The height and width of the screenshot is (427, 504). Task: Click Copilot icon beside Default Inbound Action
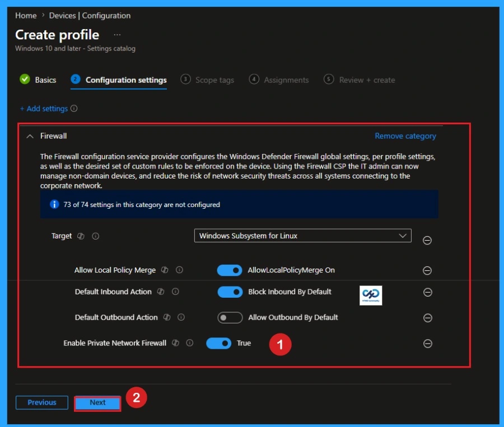(x=160, y=292)
